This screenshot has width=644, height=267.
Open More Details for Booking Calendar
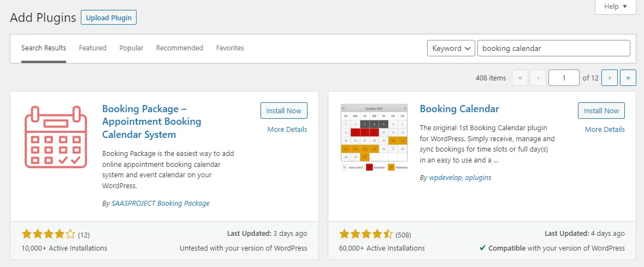pyautogui.click(x=605, y=130)
